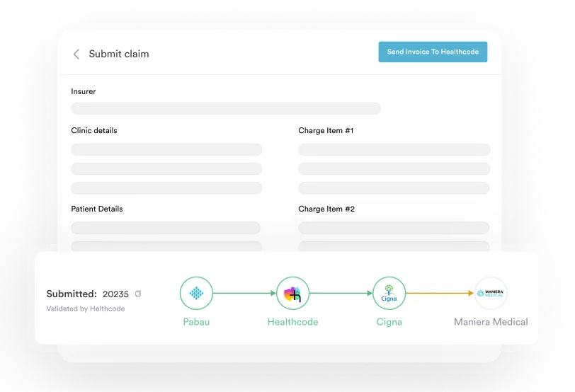Click third field under Clinic details

coord(166,188)
